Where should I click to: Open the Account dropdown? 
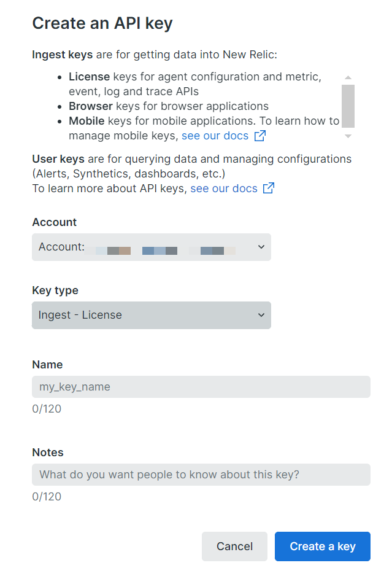[151, 247]
